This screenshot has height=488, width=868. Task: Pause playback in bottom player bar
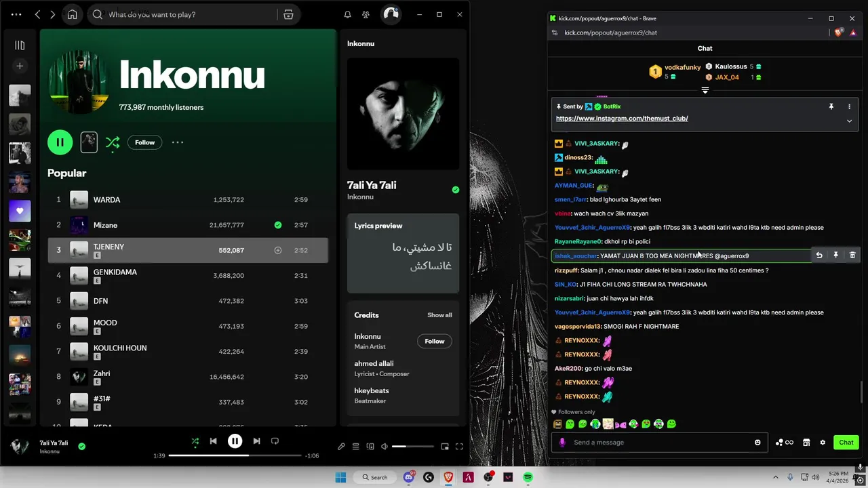point(235,441)
